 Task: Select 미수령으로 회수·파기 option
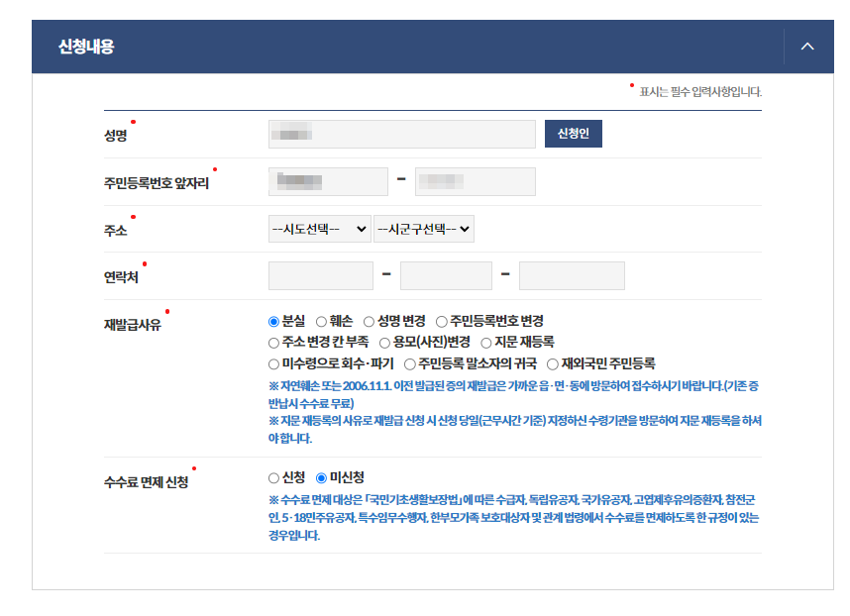tap(270, 361)
